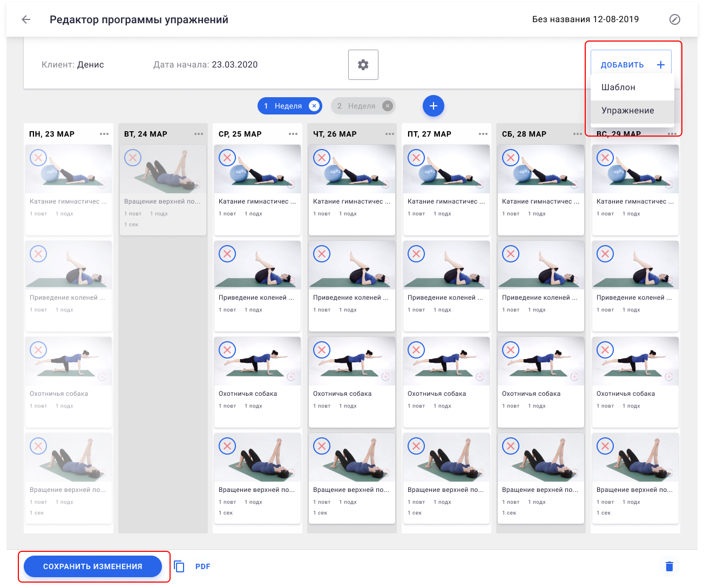Click Вращение верхней title on СБ, 28 МАР

pos(540,490)
